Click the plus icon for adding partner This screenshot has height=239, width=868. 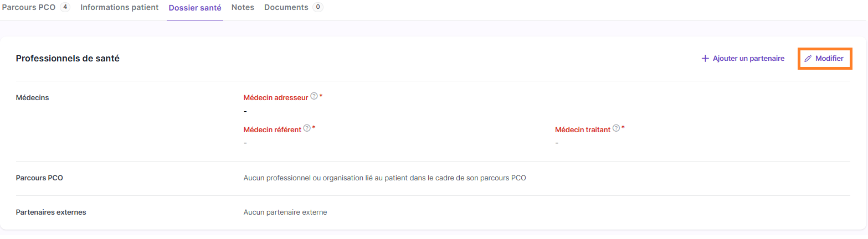click(705, 58)
